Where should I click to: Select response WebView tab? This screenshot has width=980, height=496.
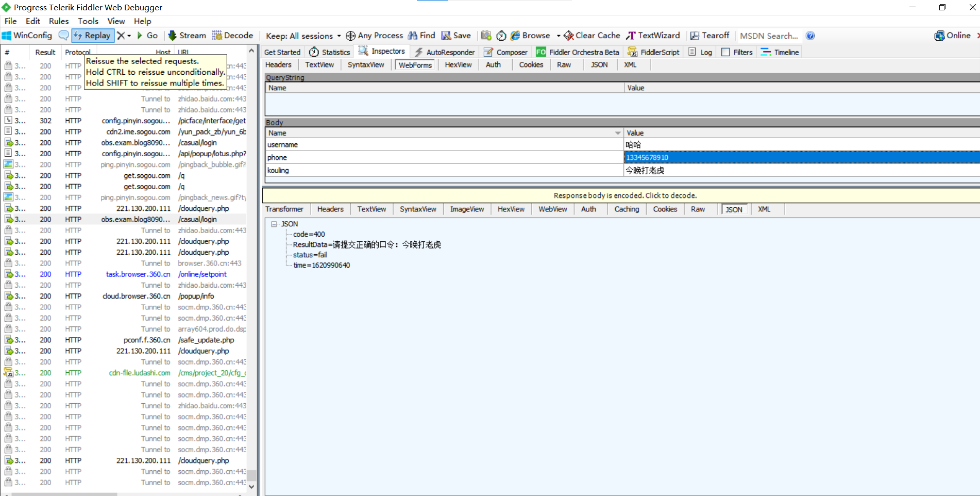[x=552, y=209]
